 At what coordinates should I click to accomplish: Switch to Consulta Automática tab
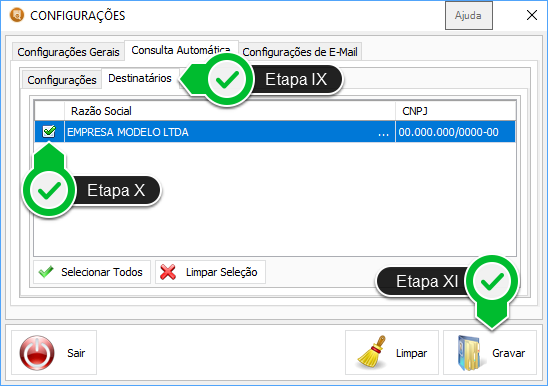[181, 50]
